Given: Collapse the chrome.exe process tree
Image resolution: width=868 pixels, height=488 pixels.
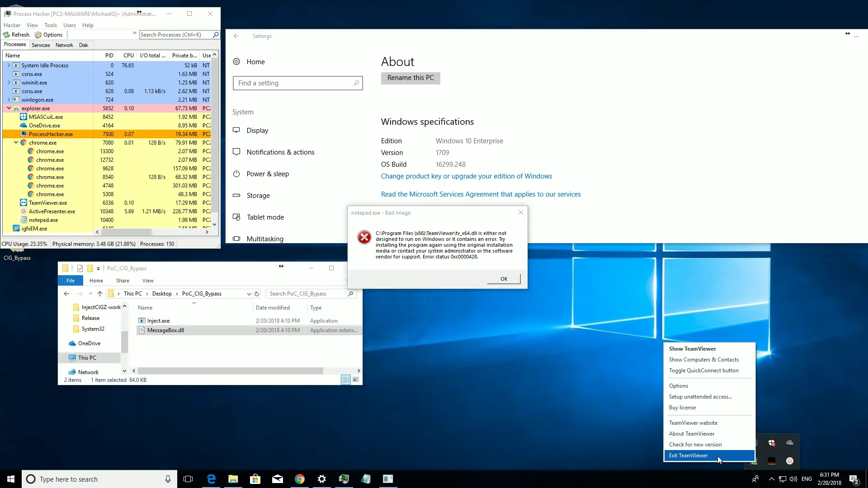Looking at the screenshot, I should tap(16, 142).
